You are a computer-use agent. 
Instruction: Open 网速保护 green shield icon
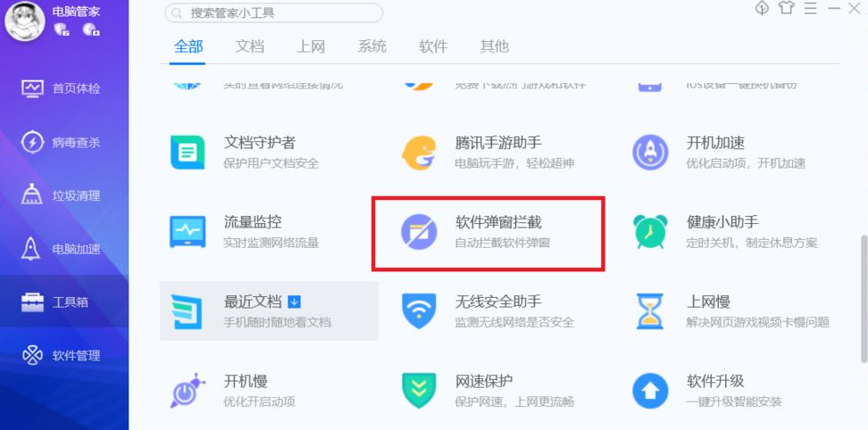tap(419, 391)
